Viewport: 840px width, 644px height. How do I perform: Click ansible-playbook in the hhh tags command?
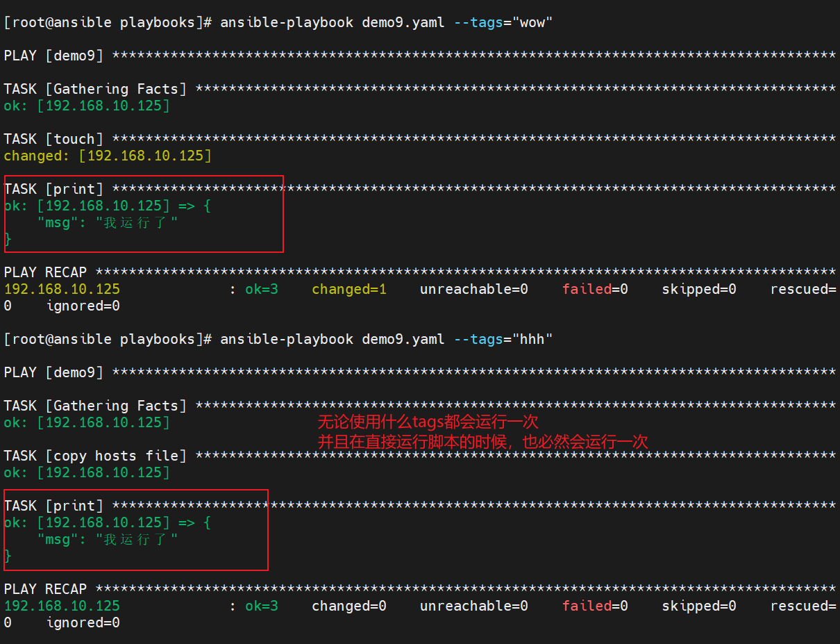(287, 339)
